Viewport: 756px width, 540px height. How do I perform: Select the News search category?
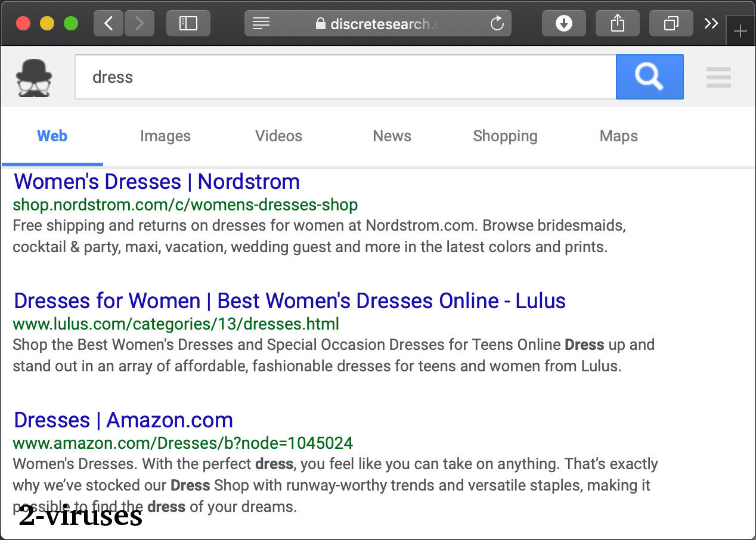[392, 136]
